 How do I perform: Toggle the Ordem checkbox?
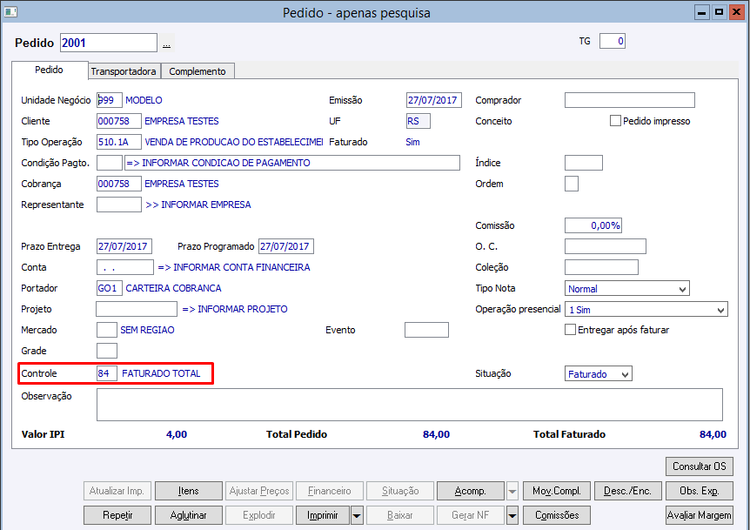[572, 184]
